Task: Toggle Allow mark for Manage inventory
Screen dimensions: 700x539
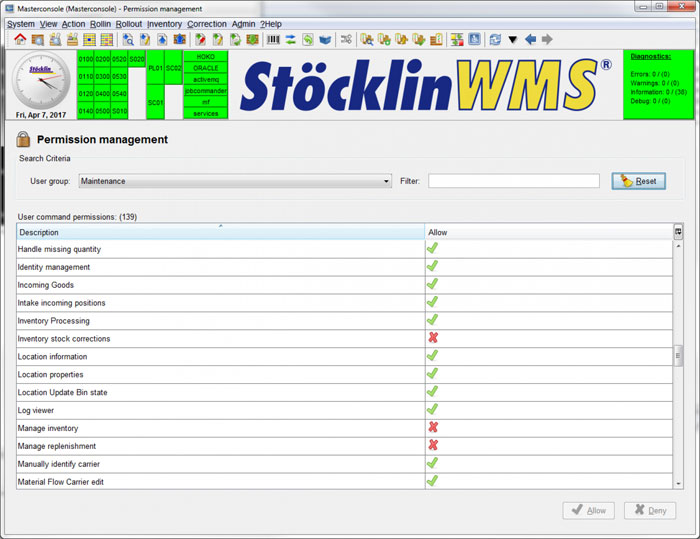Action: point(433,428)
